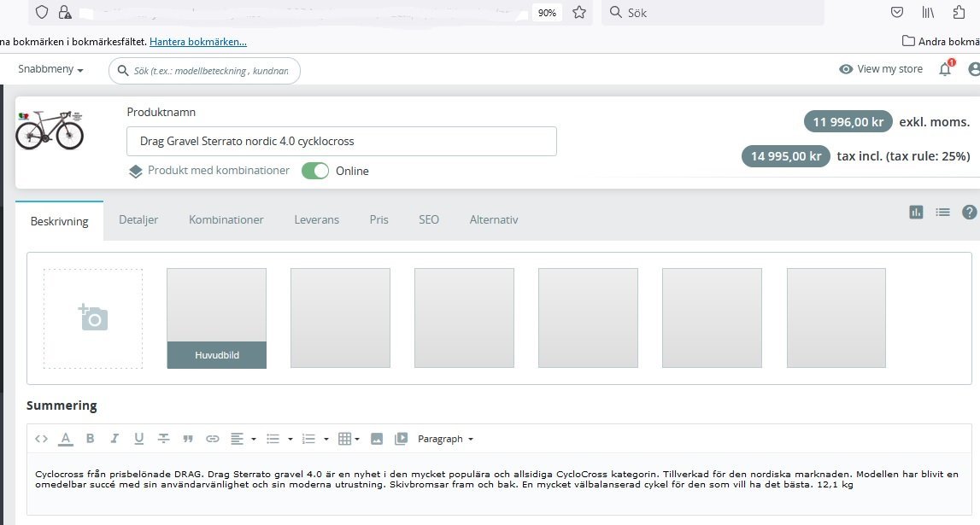980x525 pixels.
Task: Insert a hyperlink in Summering editor
Action: [213, 439]
